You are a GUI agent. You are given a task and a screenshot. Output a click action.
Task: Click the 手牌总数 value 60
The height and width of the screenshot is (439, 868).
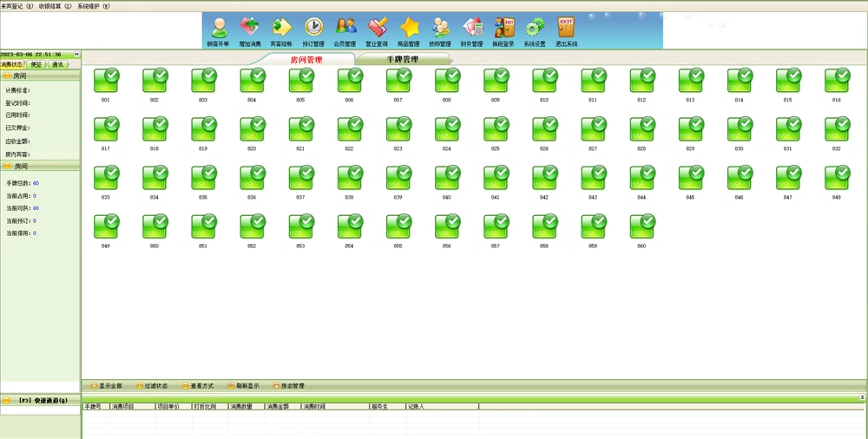(36, 183)
